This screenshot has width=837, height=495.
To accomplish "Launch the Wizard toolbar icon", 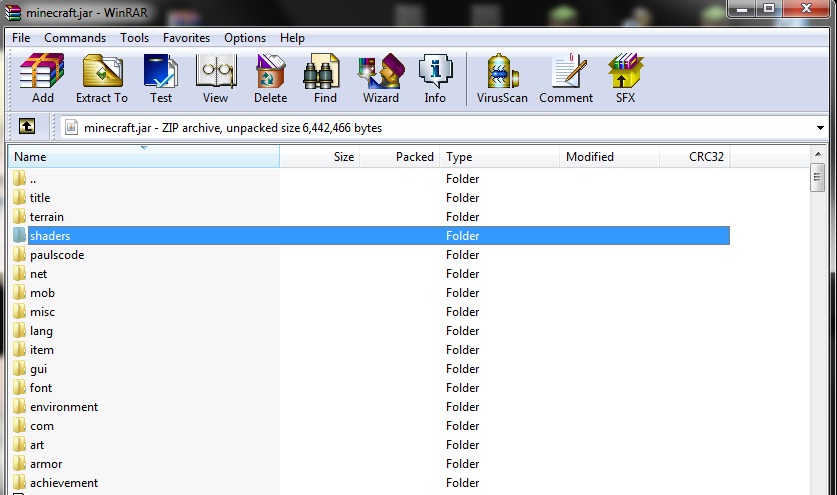I will pyautogui.click(x=381, y=71).
